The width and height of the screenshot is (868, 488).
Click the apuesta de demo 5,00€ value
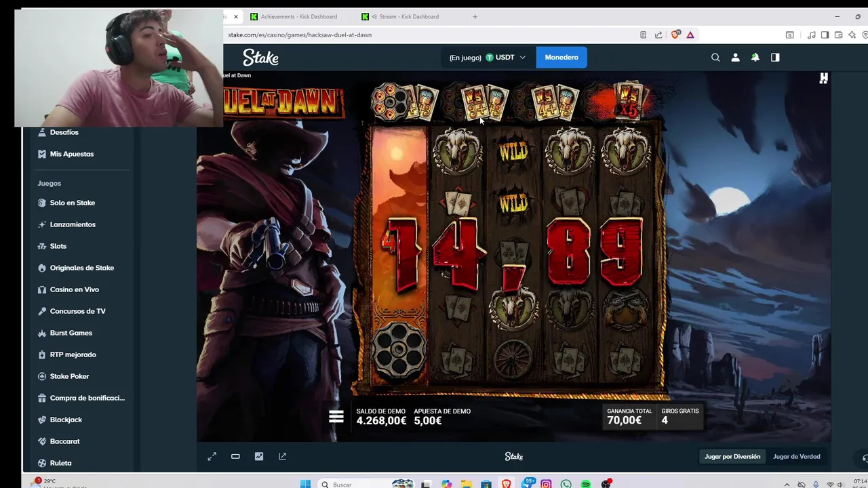(428, 421)
